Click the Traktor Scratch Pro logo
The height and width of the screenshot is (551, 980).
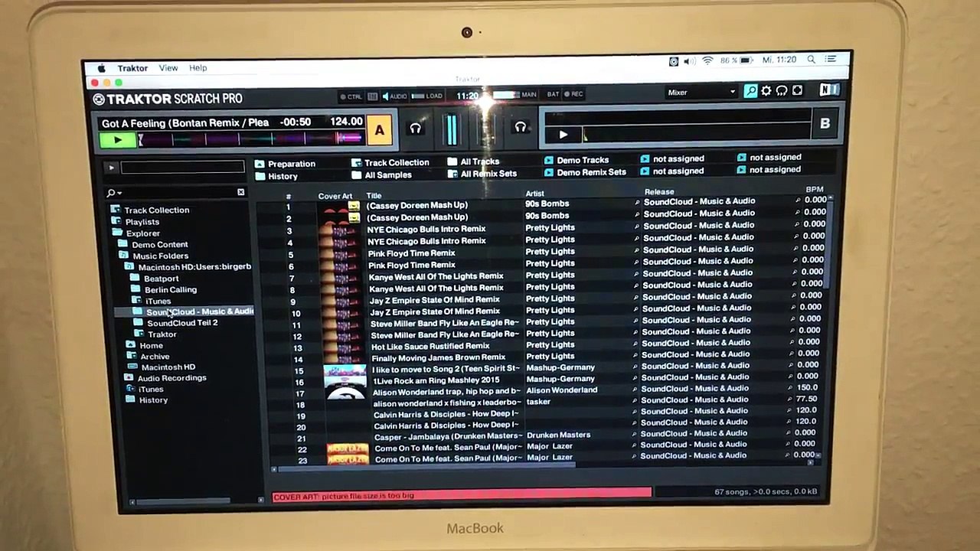[168, 99]
